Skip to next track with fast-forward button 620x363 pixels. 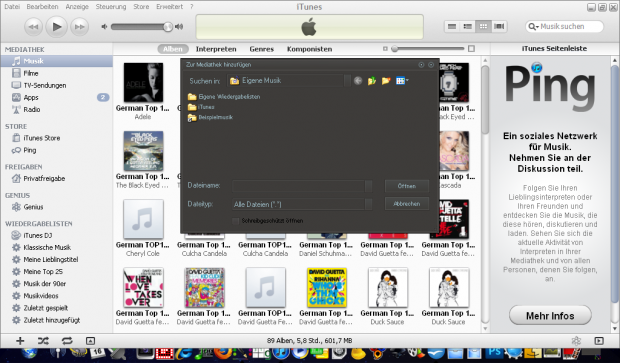[79, 27]
